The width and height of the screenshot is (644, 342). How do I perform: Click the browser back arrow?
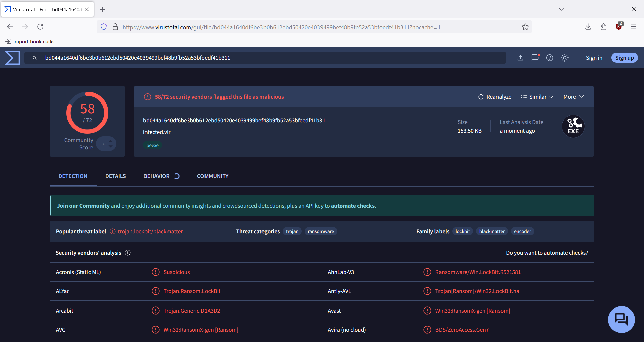10,27
